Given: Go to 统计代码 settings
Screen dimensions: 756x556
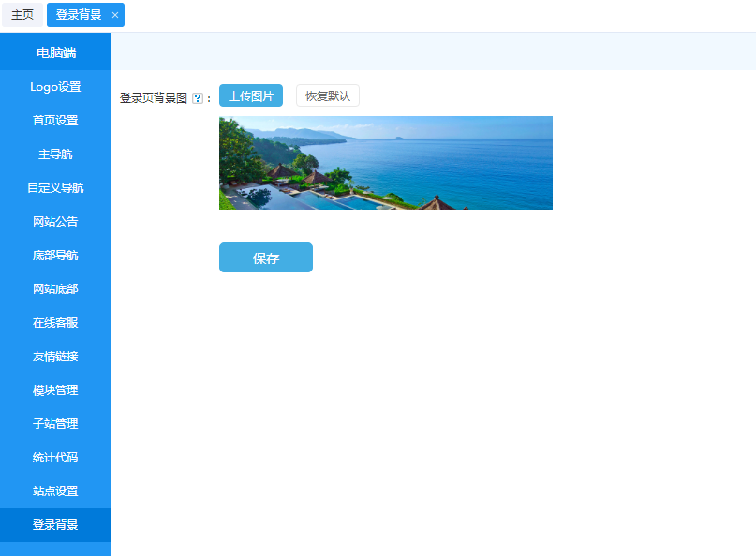Looking at the screenshot, I should click(x=55, y=458).
